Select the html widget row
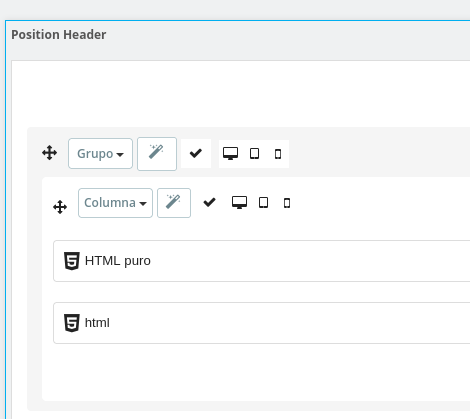470x419 pixels. click(x=262, y=323)
